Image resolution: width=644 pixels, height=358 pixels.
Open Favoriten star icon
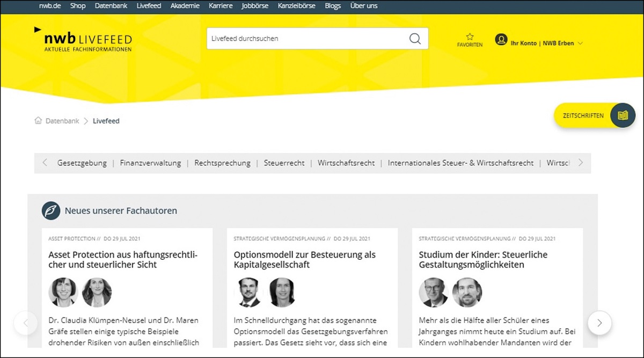[470, 37]
